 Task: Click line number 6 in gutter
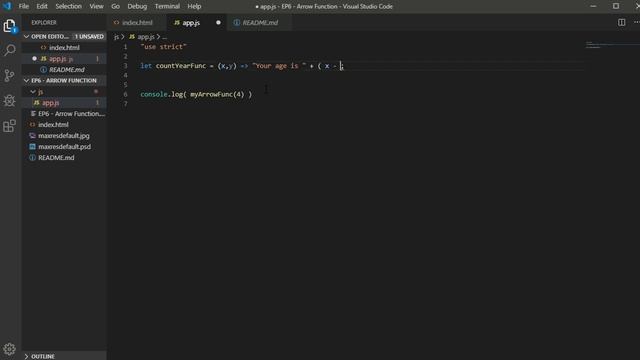(x=125, y=94)
